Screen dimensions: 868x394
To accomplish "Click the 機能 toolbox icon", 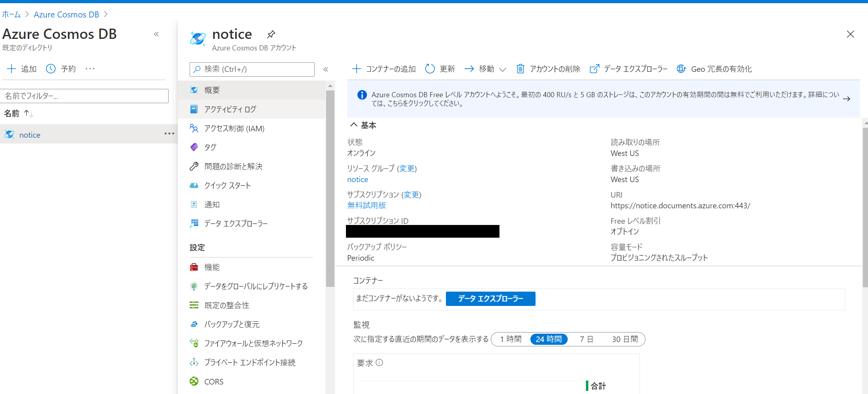I will point(194,267).
